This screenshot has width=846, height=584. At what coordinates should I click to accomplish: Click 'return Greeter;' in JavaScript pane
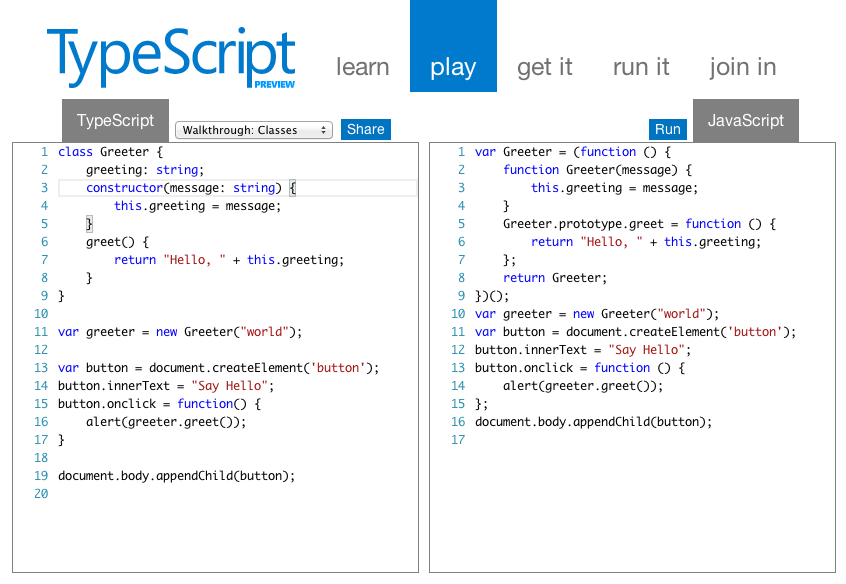555,278
